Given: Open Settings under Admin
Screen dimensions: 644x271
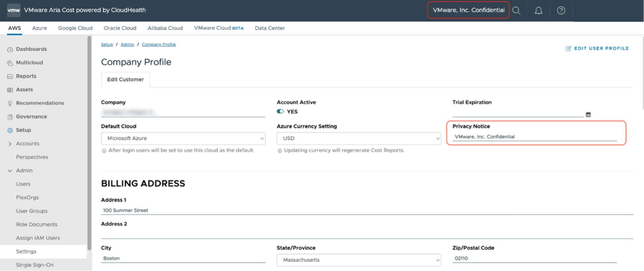Looking at the screenshot, I should coord(26,252).
